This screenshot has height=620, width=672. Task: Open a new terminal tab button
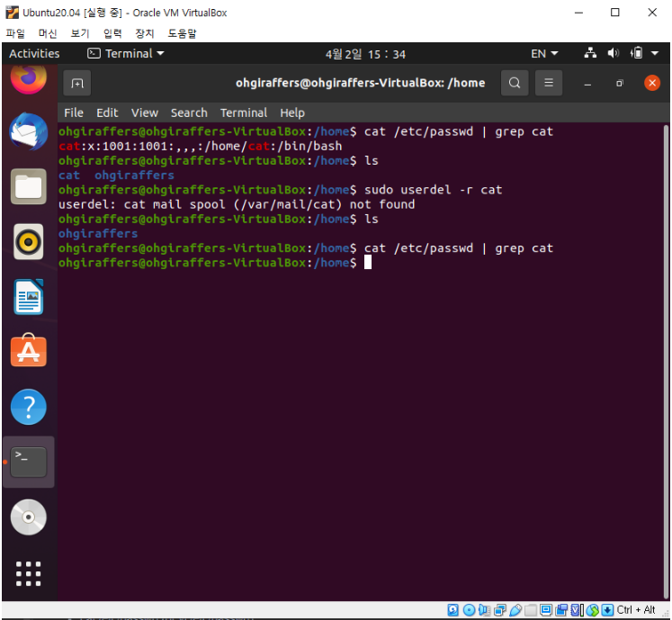[77, 83]
